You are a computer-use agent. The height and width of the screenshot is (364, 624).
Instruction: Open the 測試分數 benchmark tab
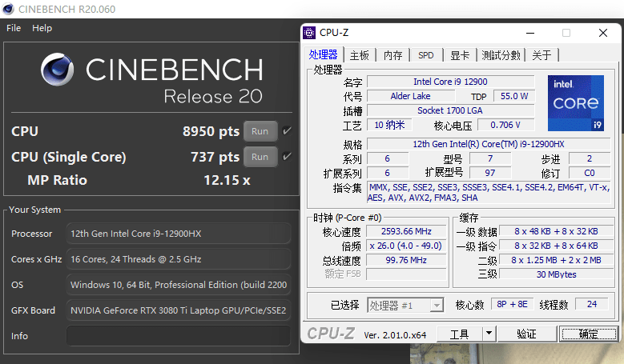coord(501,55)
